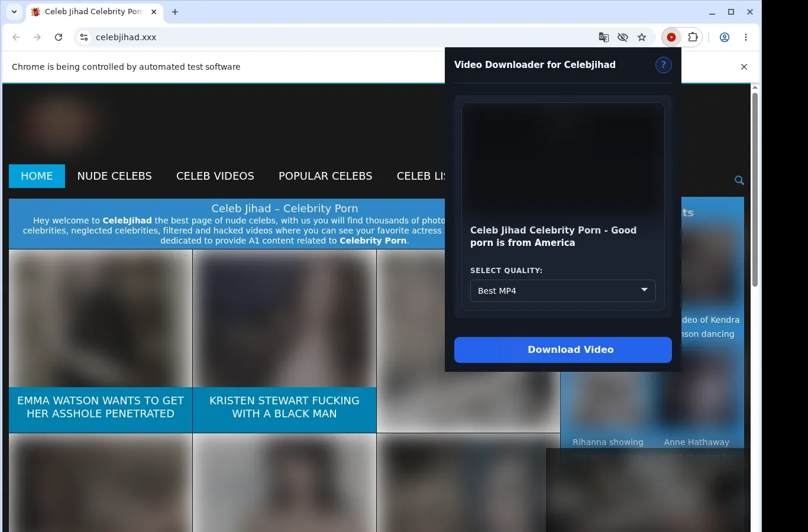808x532 pixels.
Task: Click the translate page icon
Action: tap(604, 37)
